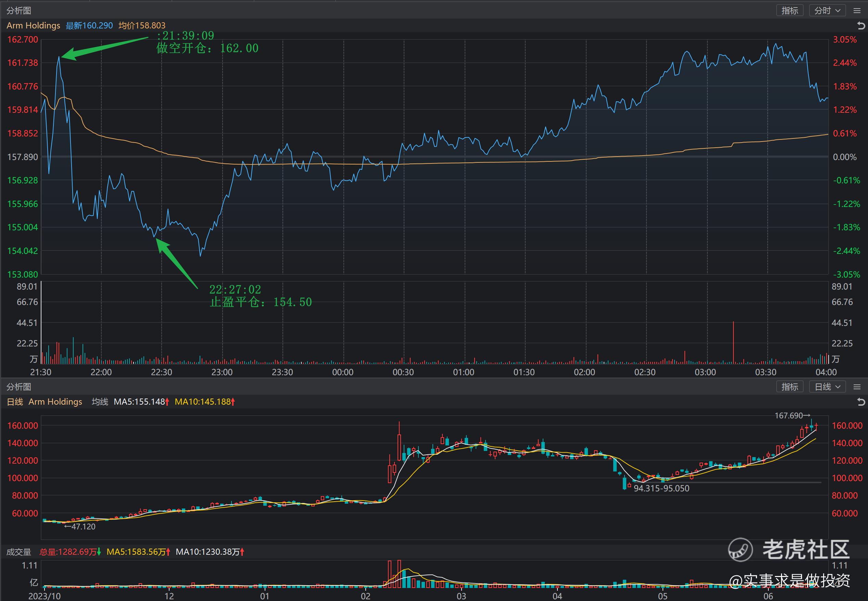Click the 02:30 time axis label
Image resolution: width=868 pixels, height=601 pixels.
tap(645, 372)
